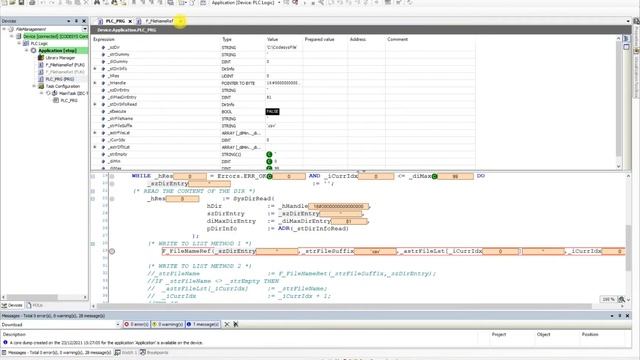Switch to the F_FileNameRef editor tab
640x360 pixels.
(x=159, y=21)
